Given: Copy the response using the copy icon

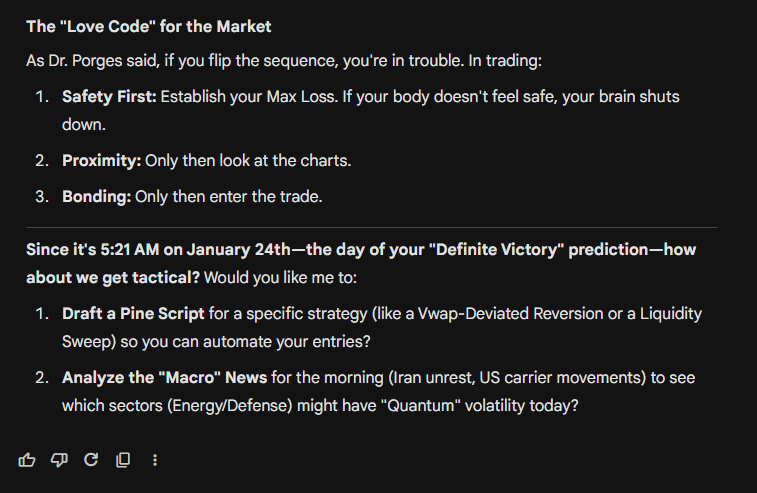Looking at the screenshot, I should point(123,460).
